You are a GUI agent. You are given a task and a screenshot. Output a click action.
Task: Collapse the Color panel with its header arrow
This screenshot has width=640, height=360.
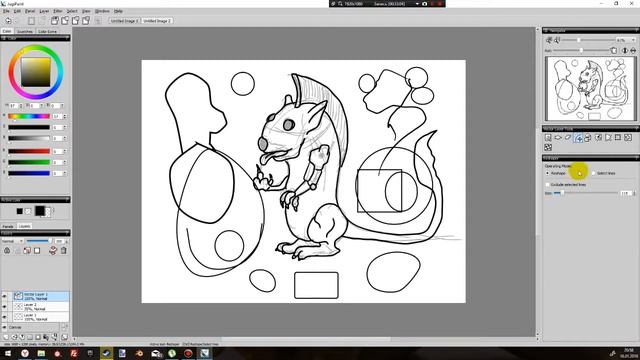pos(67,38)
